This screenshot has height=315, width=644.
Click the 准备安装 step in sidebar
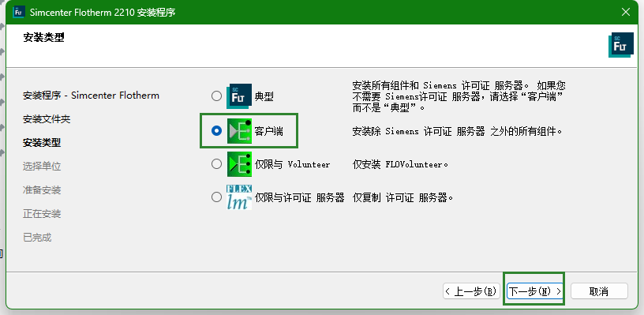(x=42, y=190)
